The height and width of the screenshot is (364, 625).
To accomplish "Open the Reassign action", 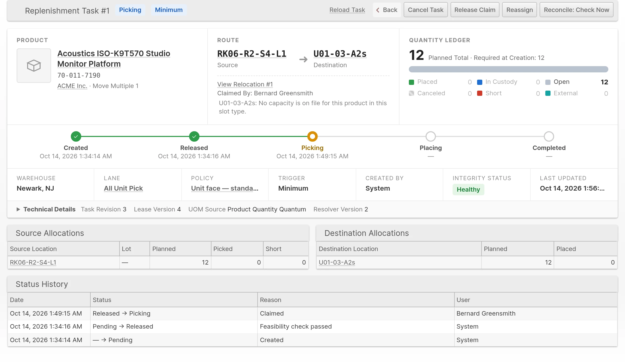I will [520, 10].
